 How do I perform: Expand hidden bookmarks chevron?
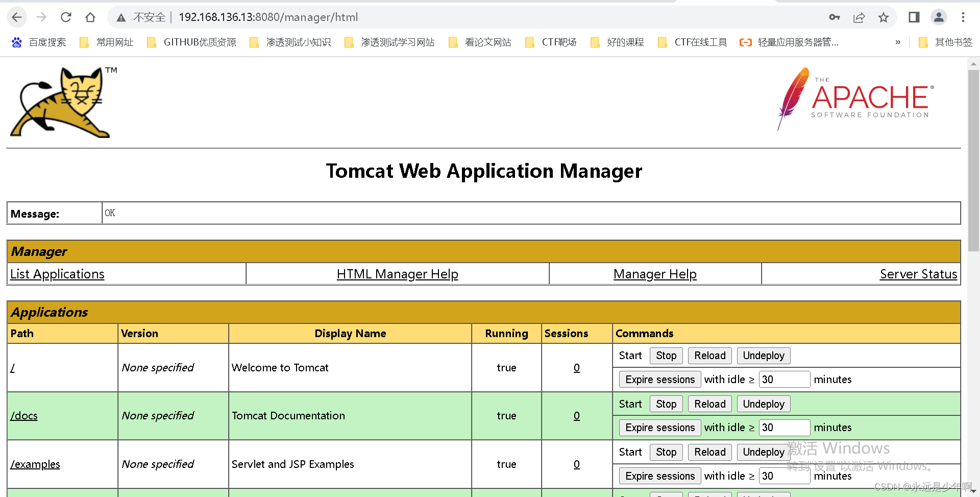coord(898,42)
